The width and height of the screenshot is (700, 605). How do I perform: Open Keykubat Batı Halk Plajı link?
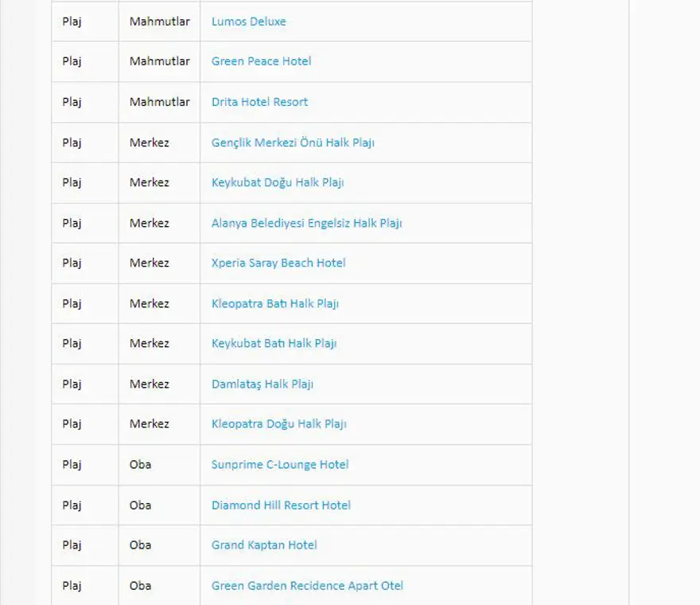[274, 343]
